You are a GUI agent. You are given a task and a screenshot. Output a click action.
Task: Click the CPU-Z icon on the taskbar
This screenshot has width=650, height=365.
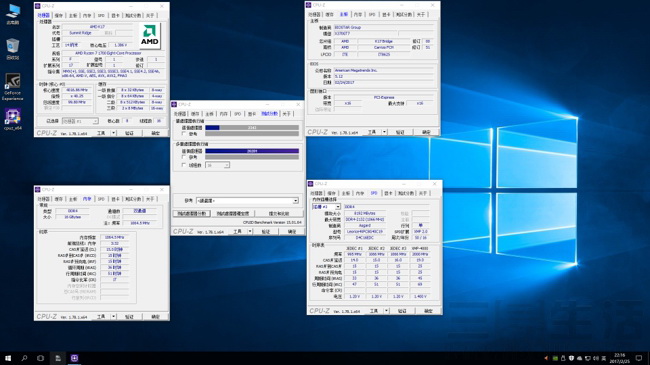click(x=74, y=358)
